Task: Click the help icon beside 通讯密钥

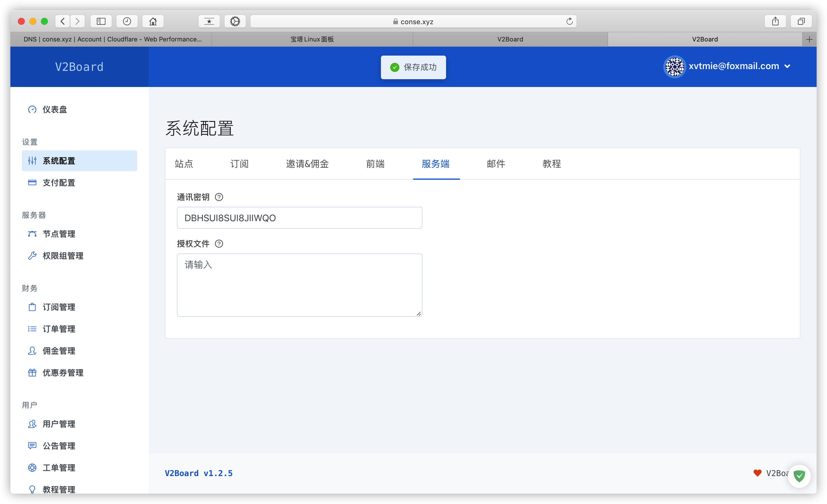Action: (219, 197)
